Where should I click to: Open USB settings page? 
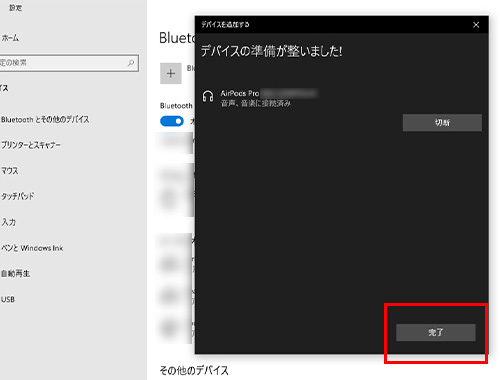point(8,299)
